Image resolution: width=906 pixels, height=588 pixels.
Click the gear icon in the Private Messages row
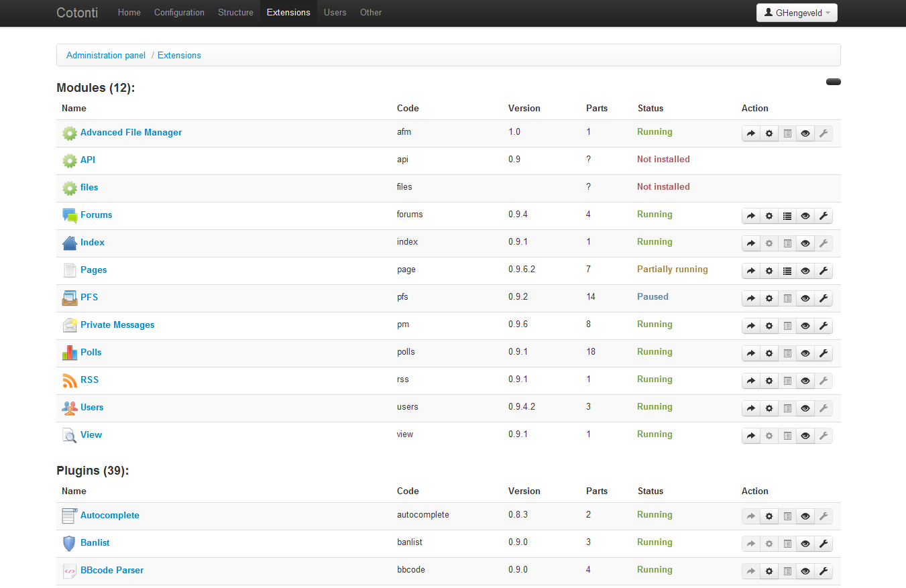tap(769, 326)
